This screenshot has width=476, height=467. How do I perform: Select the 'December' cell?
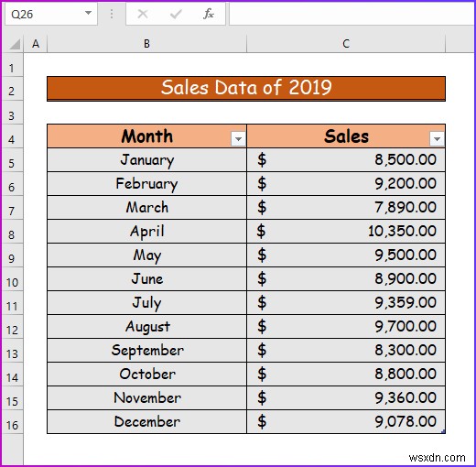146,422
